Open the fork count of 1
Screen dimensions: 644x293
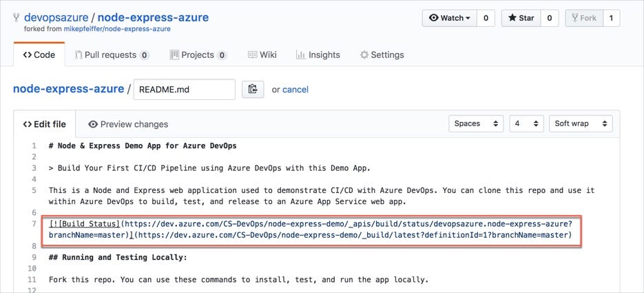(x=611, y=18)
